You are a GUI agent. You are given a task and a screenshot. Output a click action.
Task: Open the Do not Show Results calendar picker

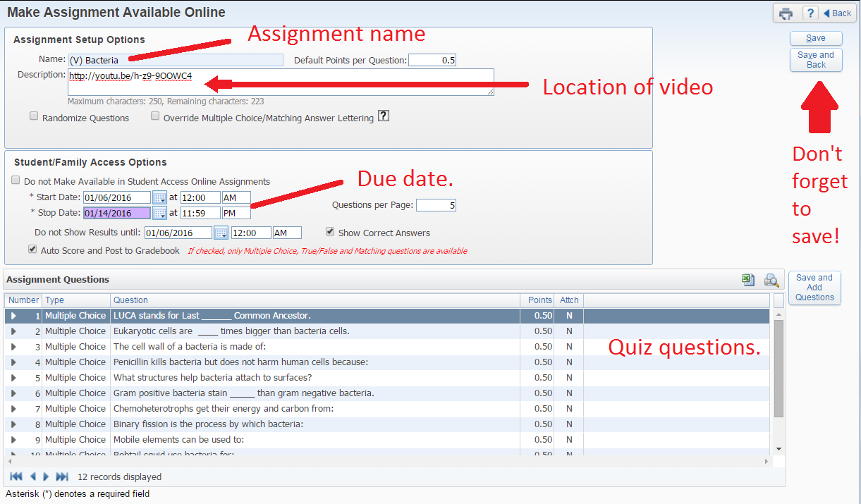pyautogui.click(x=221, y=233)
